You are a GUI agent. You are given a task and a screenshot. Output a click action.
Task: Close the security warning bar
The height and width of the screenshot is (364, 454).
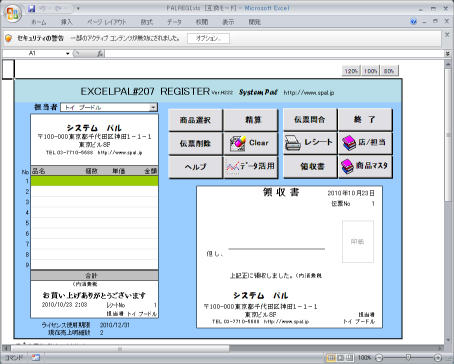click(447, 34)
